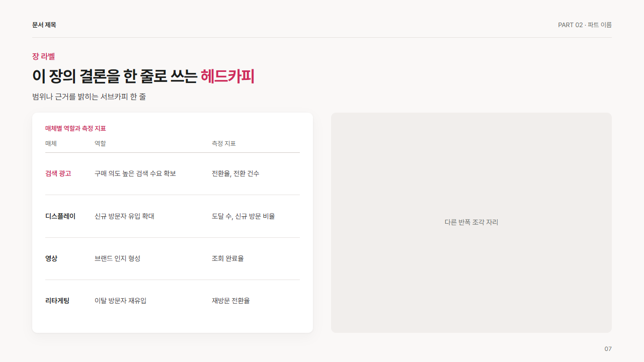Screen dimensions: 644x362
Task: Click cell 이탈 방문자 재유입
Action: coord(120,301)
